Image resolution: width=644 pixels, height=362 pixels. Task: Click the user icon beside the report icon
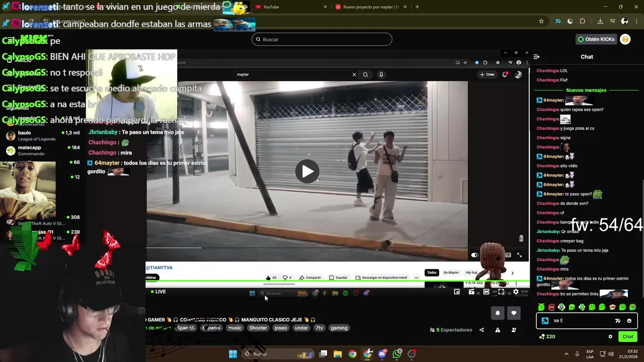[x=514, y=330]
